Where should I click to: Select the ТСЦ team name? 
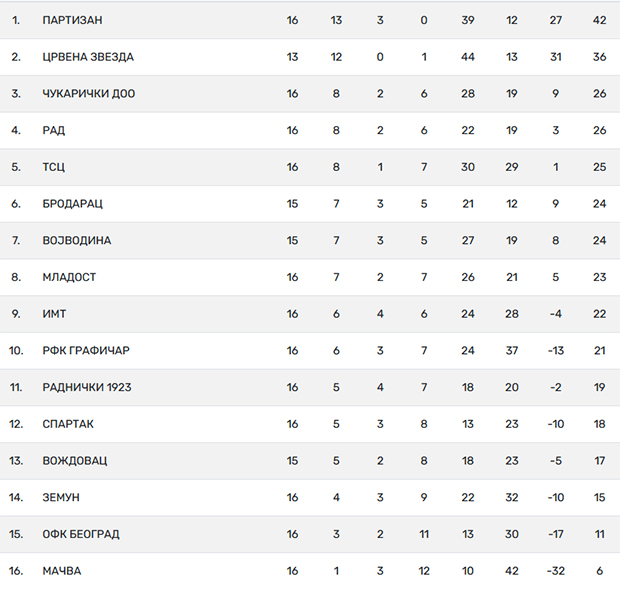[53, 167]
